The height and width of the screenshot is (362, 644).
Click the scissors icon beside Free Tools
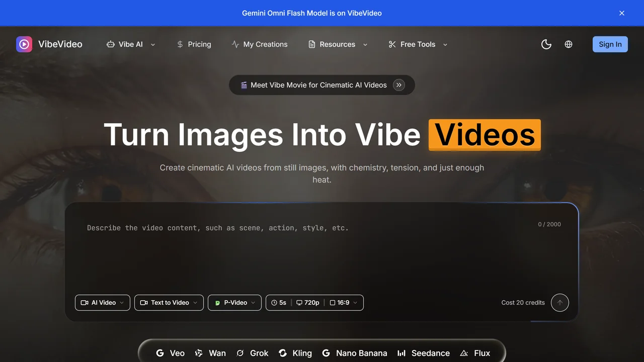click(x=392, y=44)
